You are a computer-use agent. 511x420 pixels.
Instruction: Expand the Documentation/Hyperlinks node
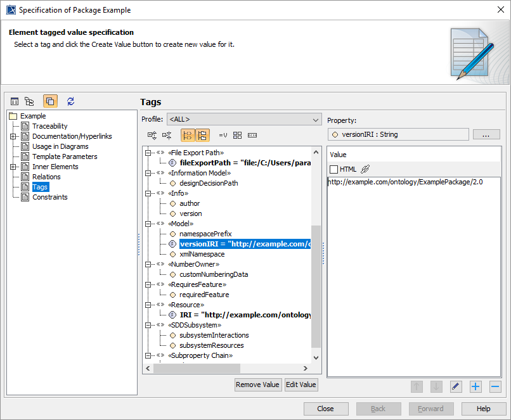click(x=14, y=136)
